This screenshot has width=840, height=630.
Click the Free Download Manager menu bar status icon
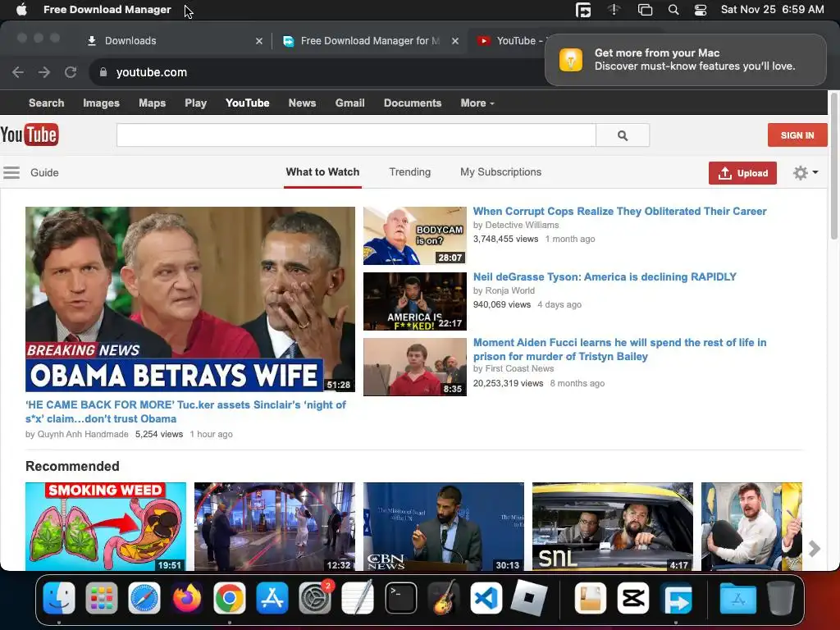(x=583, y=10)
